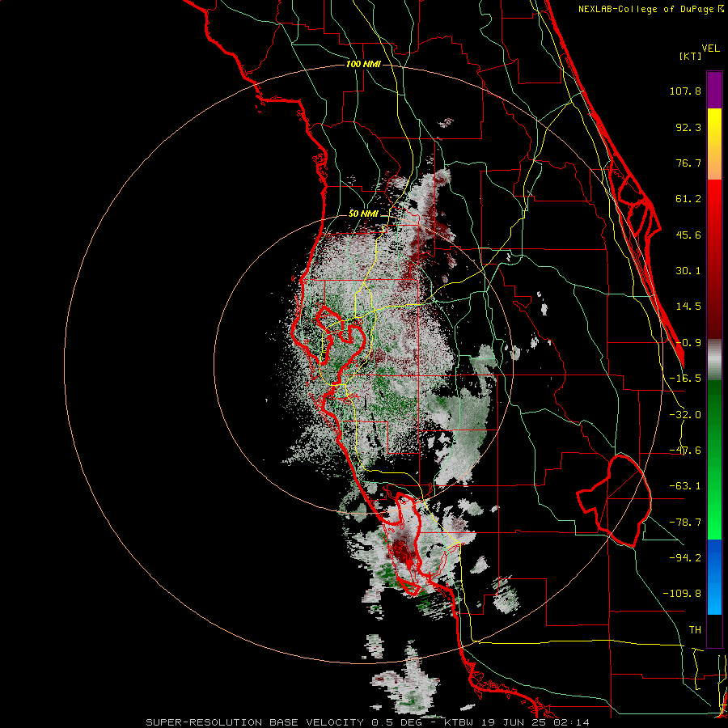Click the -0.9 legend value

(688, 343)
